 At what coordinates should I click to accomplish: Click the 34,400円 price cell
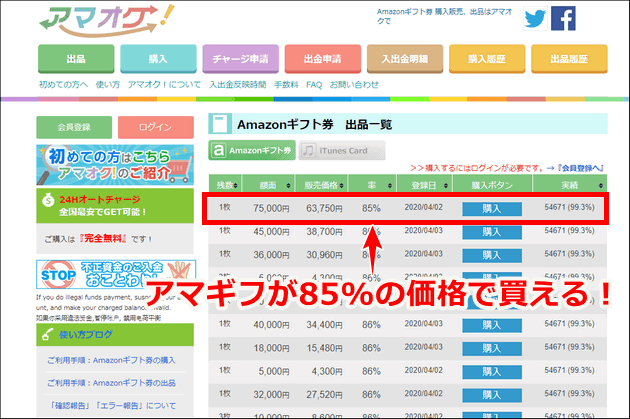pos(324,325)
